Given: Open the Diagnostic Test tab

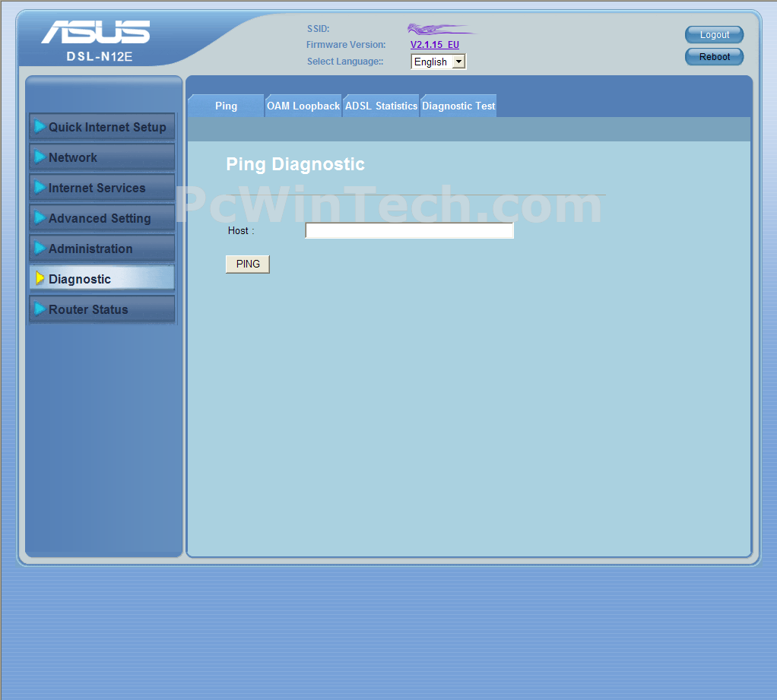Looking at the screenshot, I should point(458,106).
